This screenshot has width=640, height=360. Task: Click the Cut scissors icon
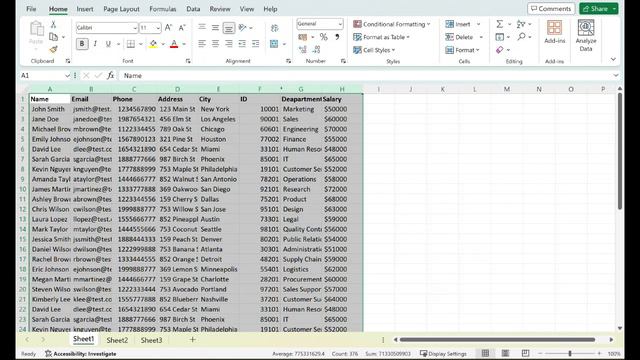(x=53, y=24)
